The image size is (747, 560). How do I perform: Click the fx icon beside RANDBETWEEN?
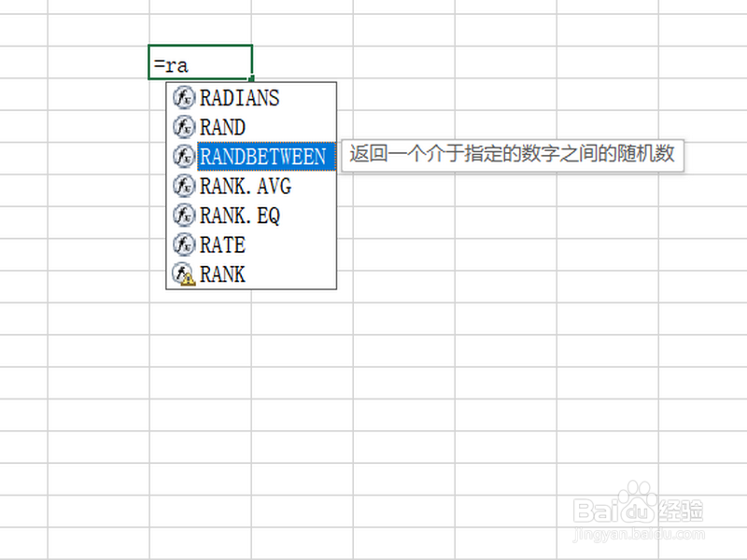click(x=184, y=156)
